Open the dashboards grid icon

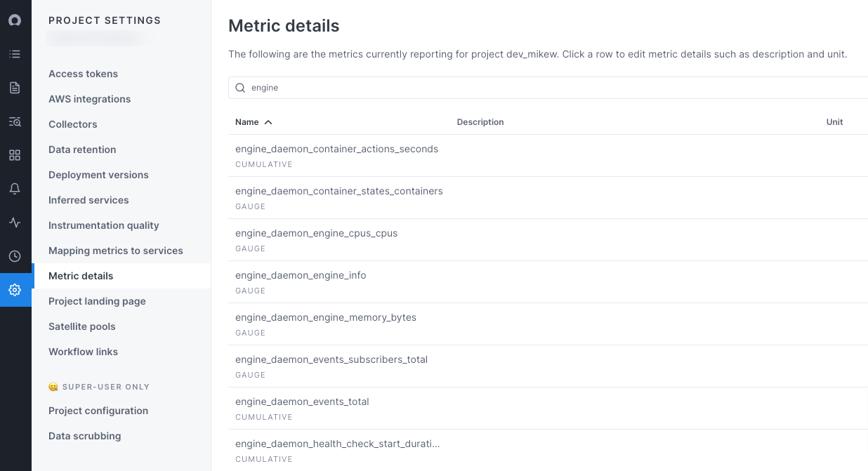tap(15, 155)
